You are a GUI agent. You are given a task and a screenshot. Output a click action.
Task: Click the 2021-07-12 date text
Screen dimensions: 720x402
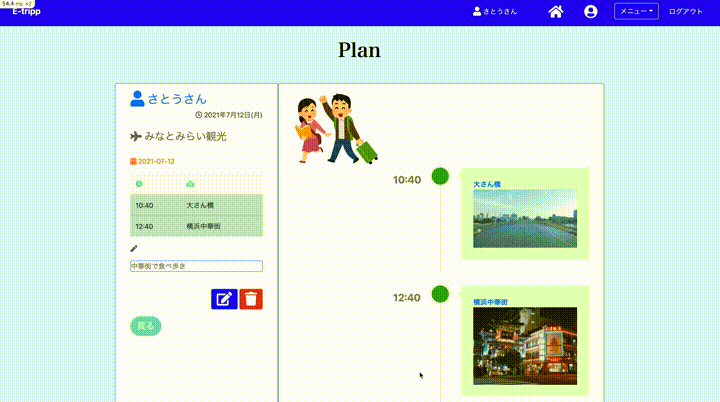pyautogui.click(x=156, y=161)
